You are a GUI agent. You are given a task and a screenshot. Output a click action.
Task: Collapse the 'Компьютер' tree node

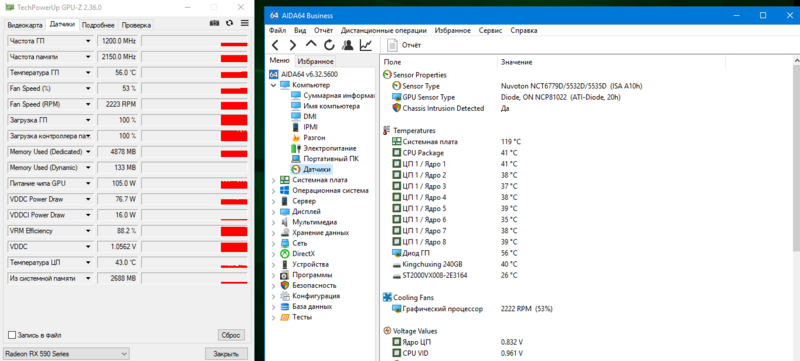274,85
